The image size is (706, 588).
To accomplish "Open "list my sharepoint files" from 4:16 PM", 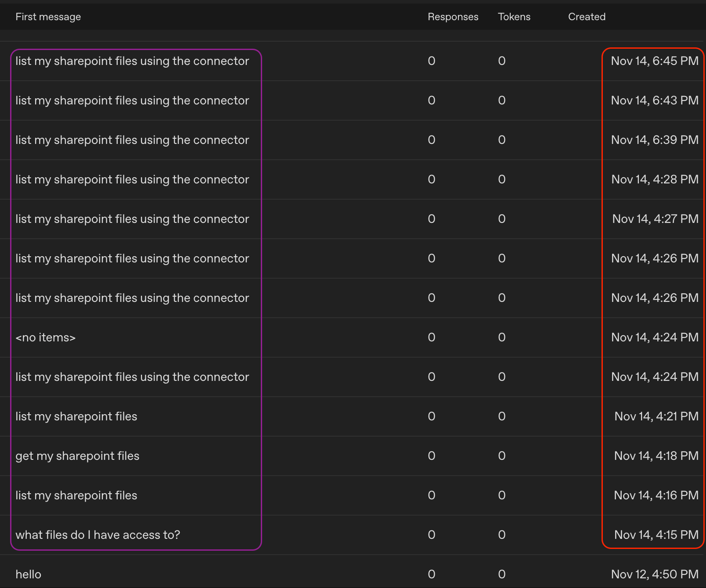I will pyautogui.click(x=76, y=495).
